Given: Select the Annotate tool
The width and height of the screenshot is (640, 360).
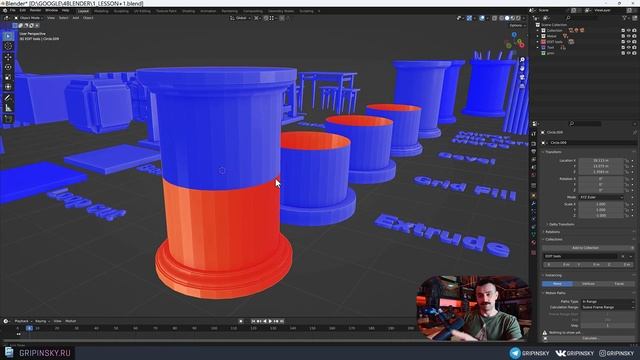Looking at the screenshot, I should pos(8,98).
